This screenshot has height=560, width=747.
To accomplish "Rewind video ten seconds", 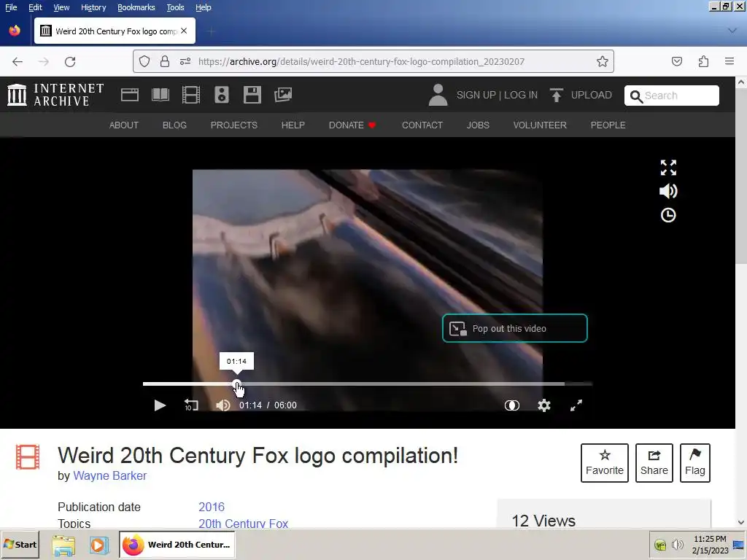I will click(x=191, y=405).
